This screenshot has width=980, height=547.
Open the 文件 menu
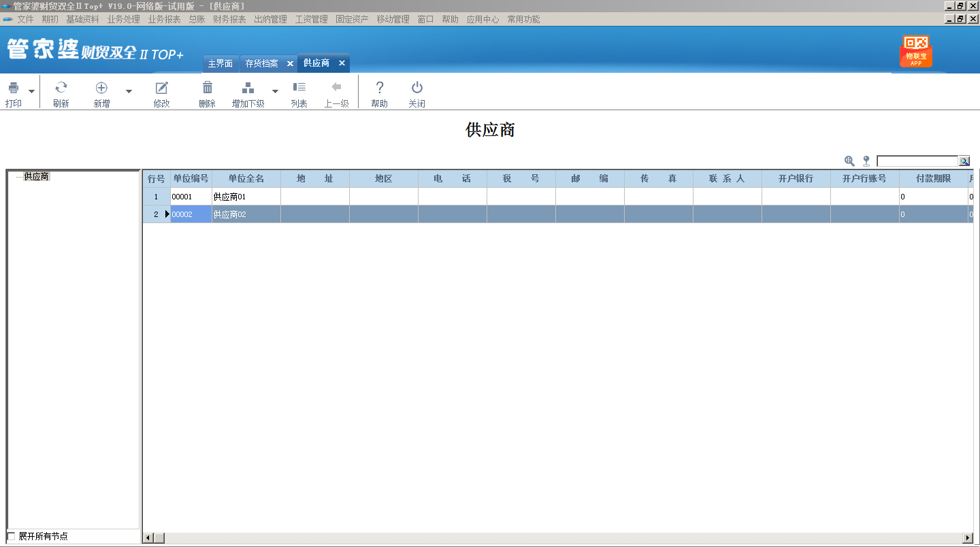pos(25,19)
